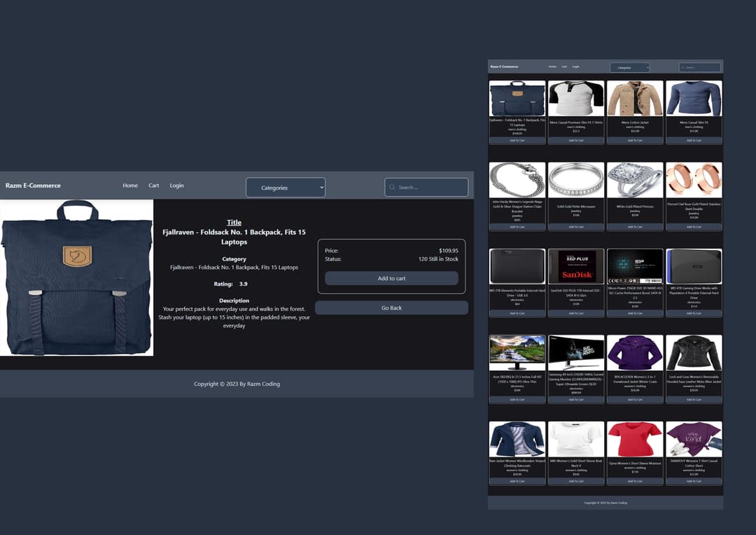Click the '120 Still in Stock' status text
The image size is (756, 535).
click(x=438, y=259)
